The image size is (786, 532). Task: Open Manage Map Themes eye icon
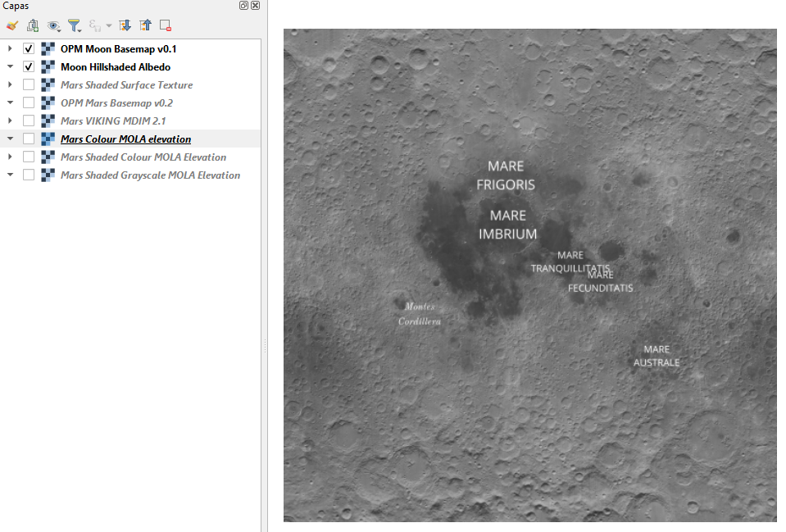click(x=54, y=25)
